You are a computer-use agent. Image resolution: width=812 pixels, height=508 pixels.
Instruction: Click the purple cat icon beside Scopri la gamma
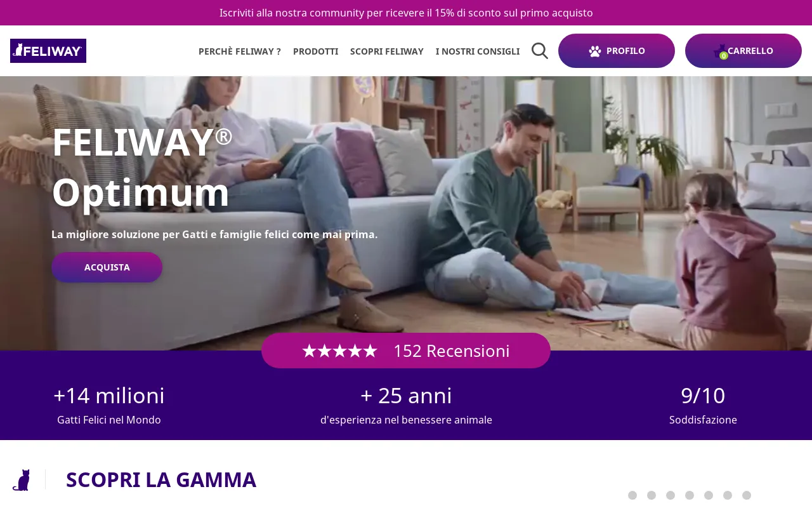[x=21, y=480]
